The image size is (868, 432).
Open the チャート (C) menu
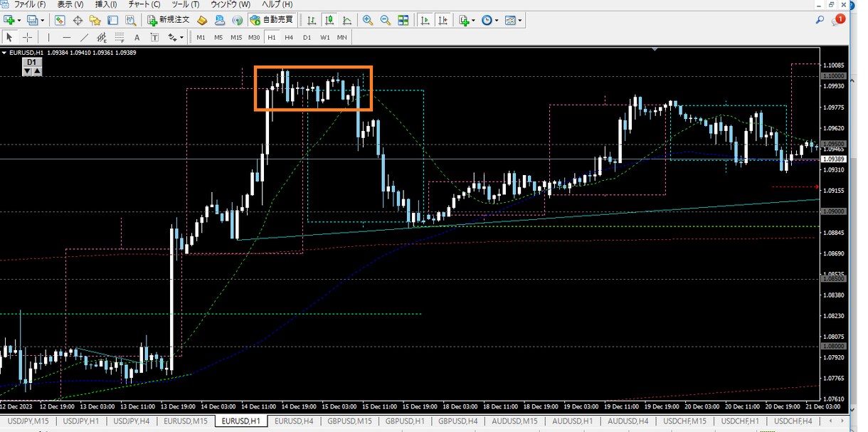pos(144,4)
